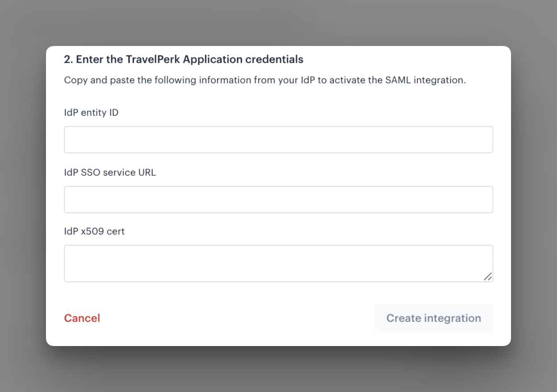
Task: Click the 'IdP SSO service URL' label
Action: click(x=110, y=173)
